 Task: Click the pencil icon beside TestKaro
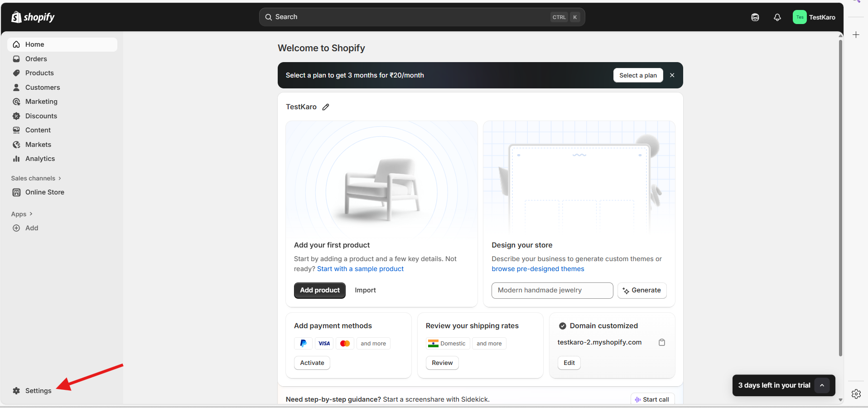[x=326, y=107]
